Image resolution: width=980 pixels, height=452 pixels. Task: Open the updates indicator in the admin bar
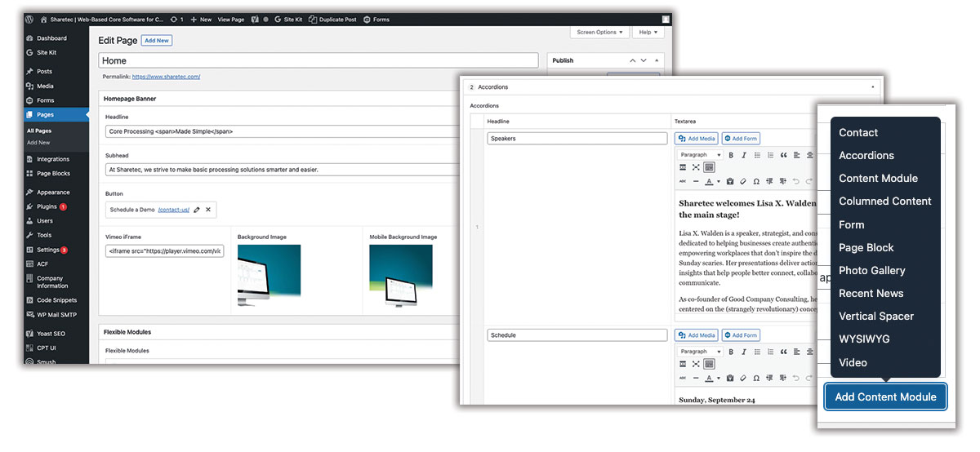[176, 19]
